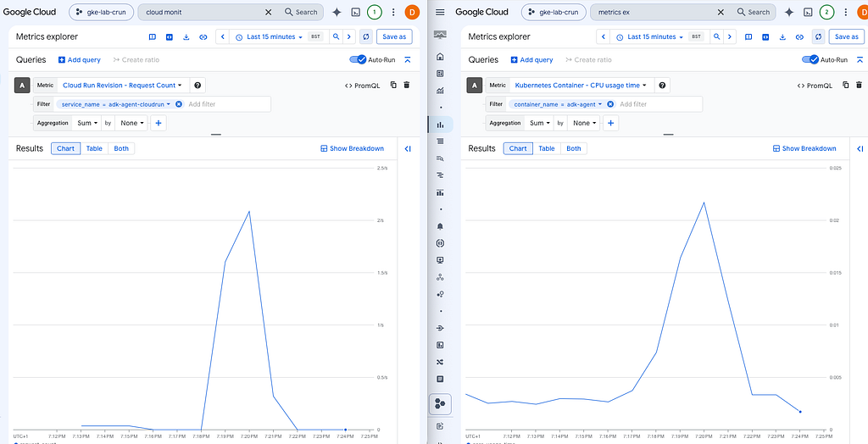
Task: Copy chart link icon in left window toolbar
Action: [203, 37]
